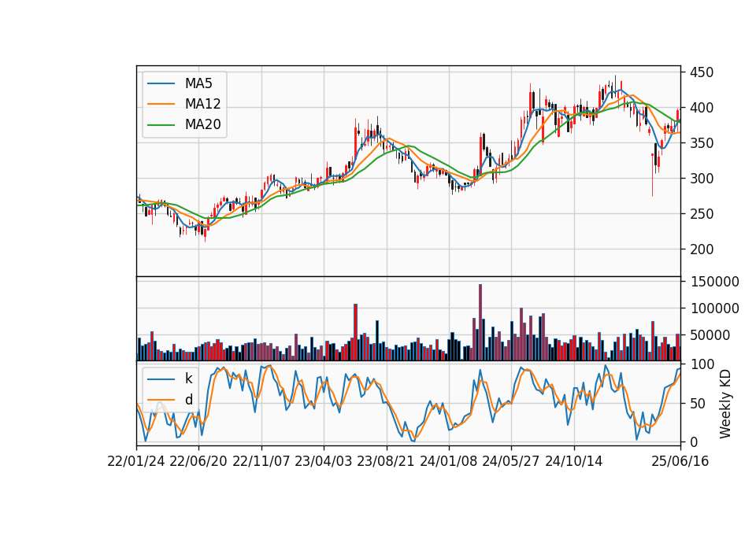Click the 250 price axis label
The image size is (756, 543).
point(702,214)
